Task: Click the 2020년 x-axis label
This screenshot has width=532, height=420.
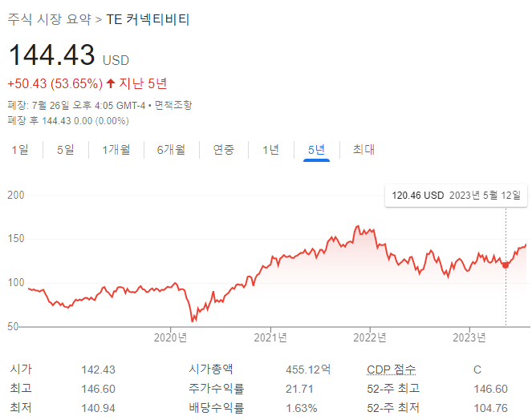Action: point(170,337)
